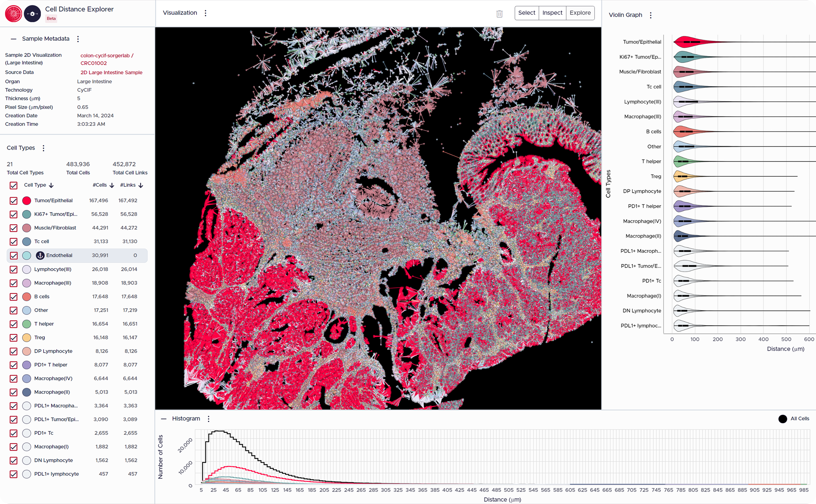Click the Treg color swatch
Image resolution: width=816 pixels, height=504 pixels.
point(27,338)
